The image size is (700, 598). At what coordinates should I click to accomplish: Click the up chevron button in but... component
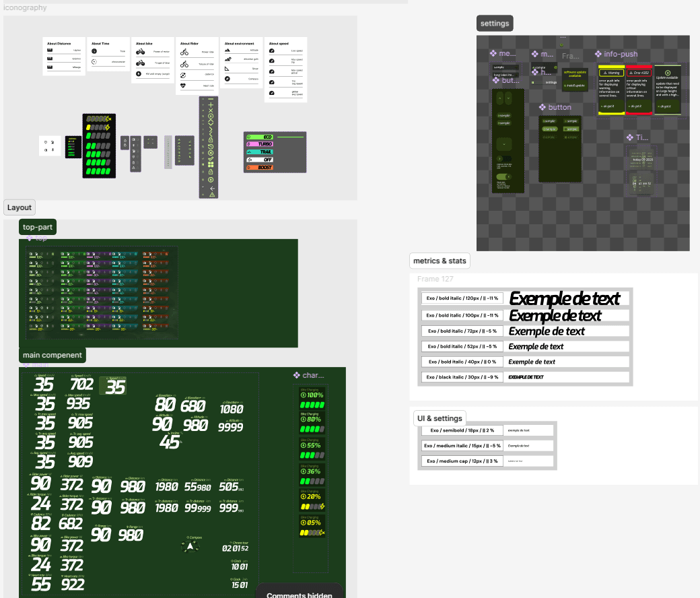tap(499, 98)
